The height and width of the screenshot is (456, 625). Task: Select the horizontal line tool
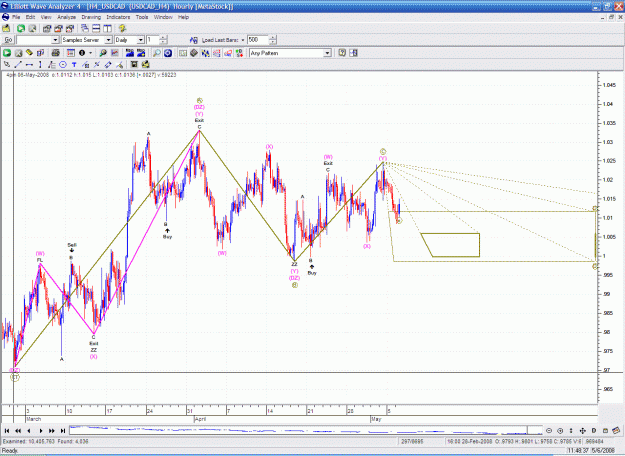pyautogui.click(x=29, y=65)
